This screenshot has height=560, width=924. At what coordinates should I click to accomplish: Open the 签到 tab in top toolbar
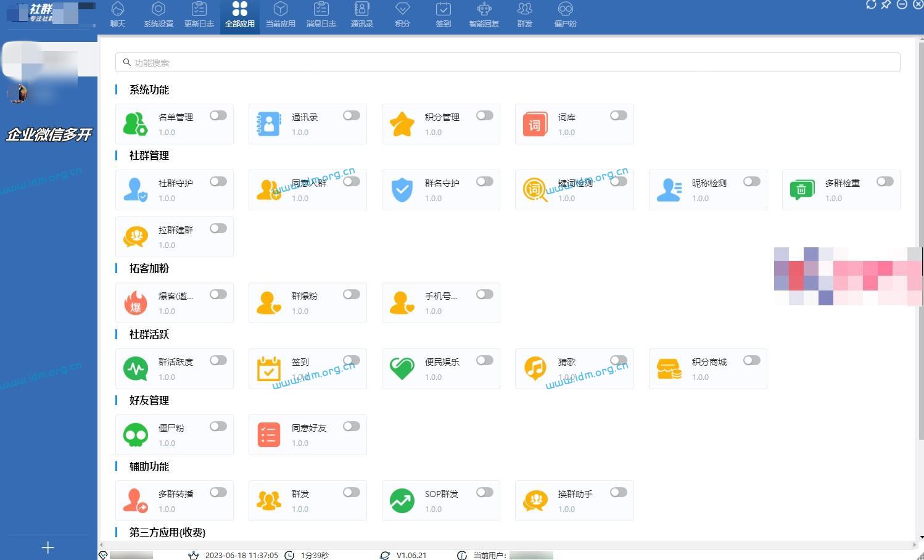pyautogui.click(x=443, y=15)
